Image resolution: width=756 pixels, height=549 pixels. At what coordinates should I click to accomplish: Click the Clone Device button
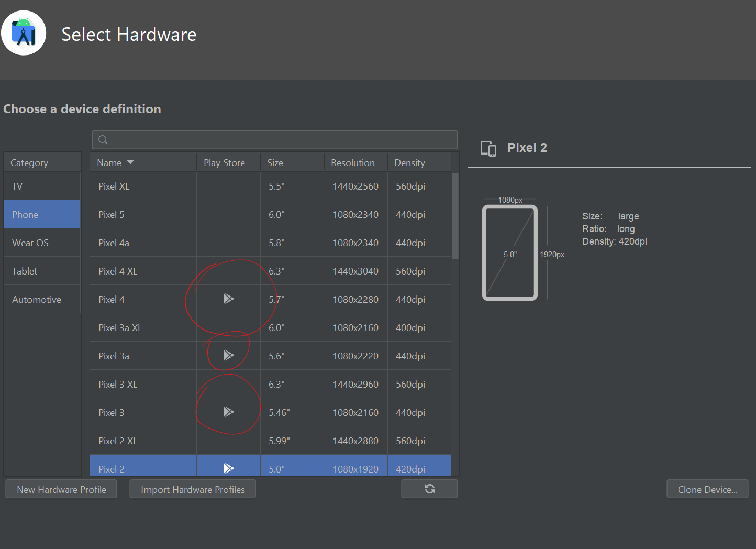point(707,489)
